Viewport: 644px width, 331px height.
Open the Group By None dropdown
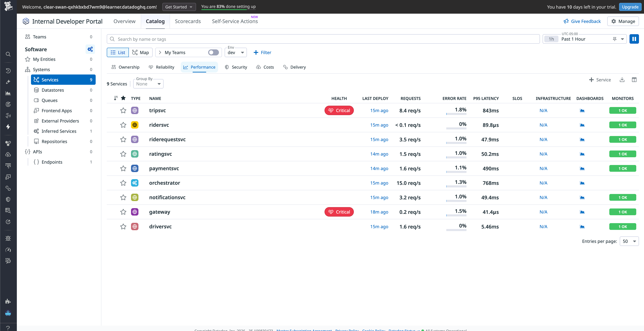click(x=148, y=84)
